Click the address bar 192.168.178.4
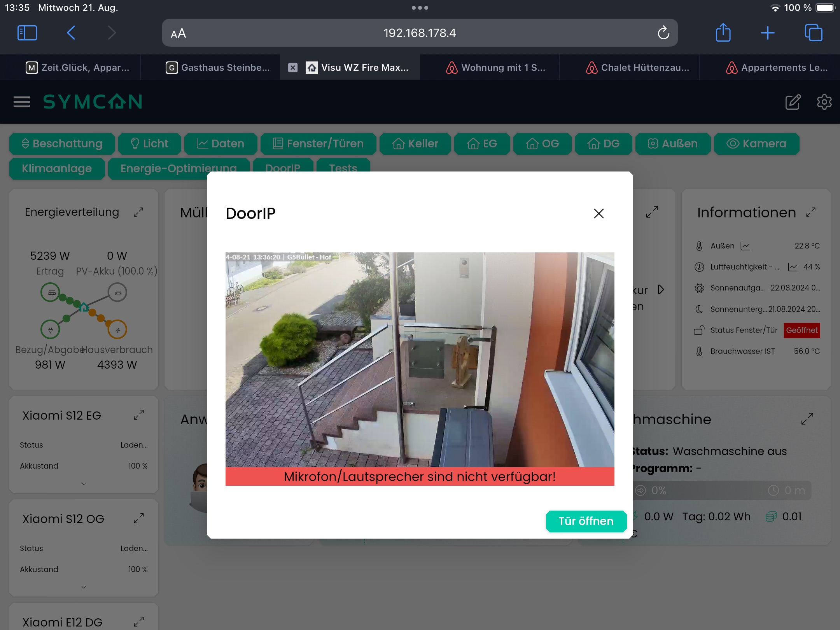Image resolution: width=840 pixels, height=630 pixels. [x=420, y=33]
